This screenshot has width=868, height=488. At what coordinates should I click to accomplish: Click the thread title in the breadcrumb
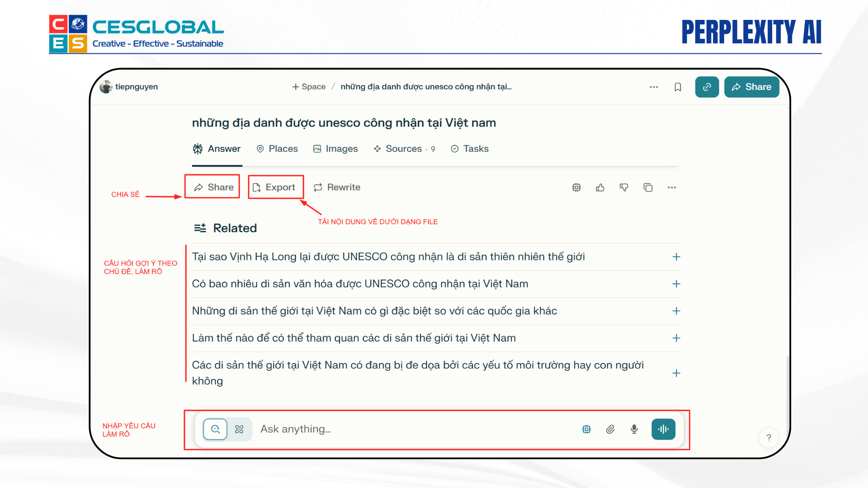426,87
